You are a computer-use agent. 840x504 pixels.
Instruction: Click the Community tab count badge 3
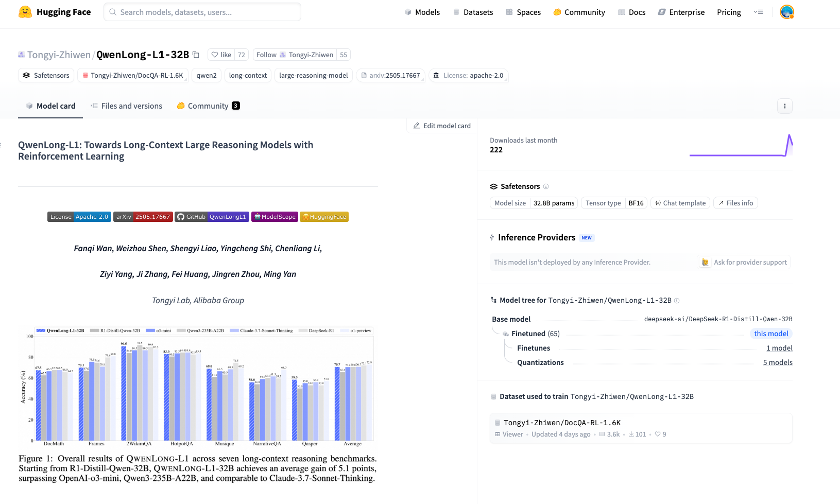[235, 106]
